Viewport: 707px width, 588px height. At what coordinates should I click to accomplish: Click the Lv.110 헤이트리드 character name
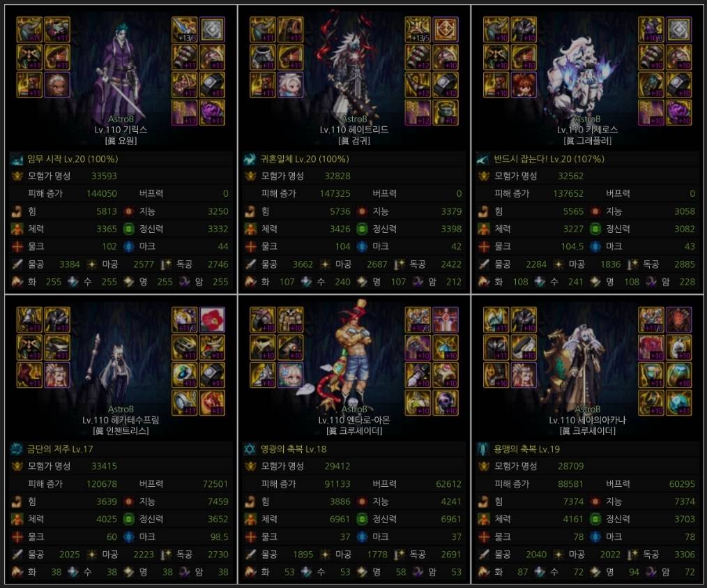[x=354, y=130]
